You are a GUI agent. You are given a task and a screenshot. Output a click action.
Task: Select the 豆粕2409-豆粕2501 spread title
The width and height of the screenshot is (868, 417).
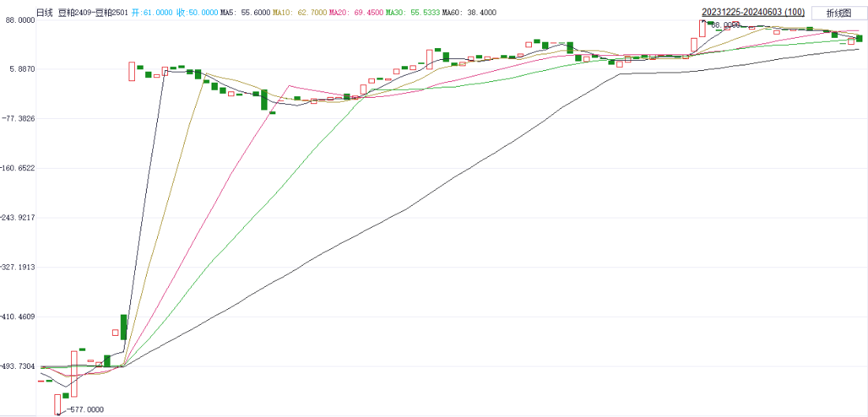coord(93,12)
